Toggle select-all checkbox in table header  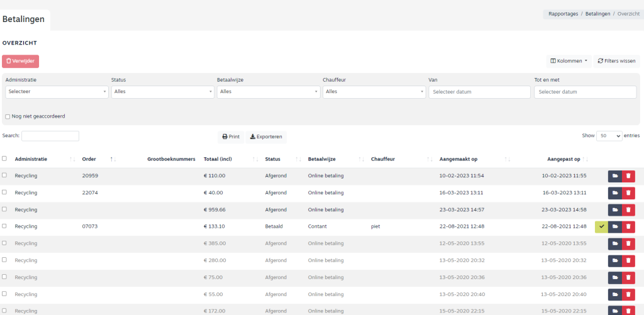pos(5,159)
